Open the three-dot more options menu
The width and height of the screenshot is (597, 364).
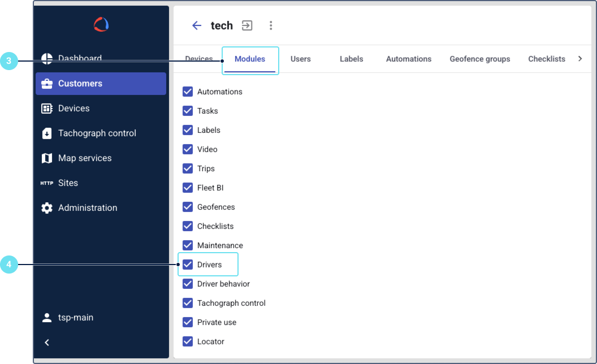[271, 25]
